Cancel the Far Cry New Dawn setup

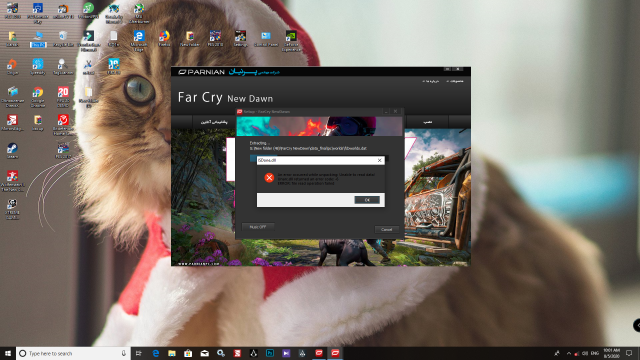pyautogui.click(x=387, y=229)
